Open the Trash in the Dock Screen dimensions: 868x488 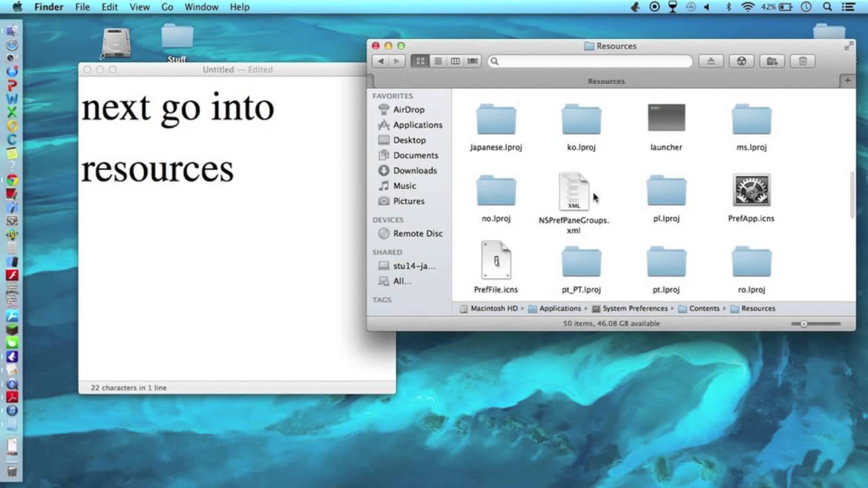(12, 471)
